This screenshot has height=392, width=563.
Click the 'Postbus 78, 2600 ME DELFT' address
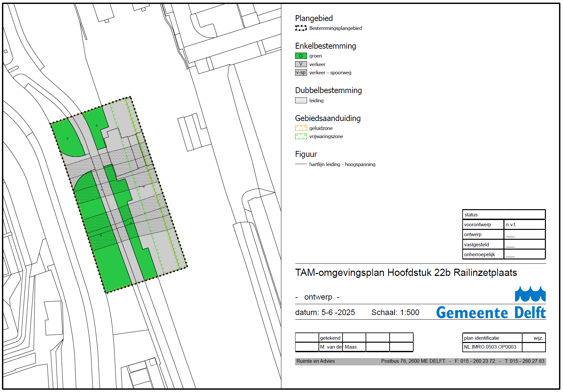413,361
